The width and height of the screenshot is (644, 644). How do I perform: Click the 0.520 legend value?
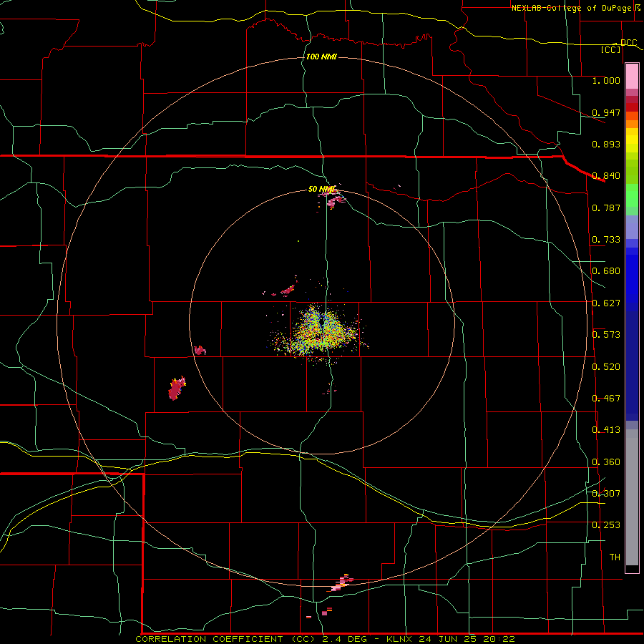606,367
